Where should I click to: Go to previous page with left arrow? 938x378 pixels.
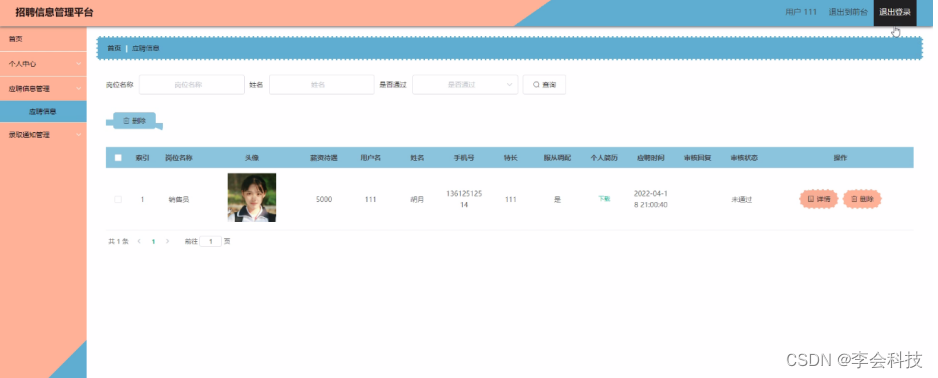click(x=139, y=242)
